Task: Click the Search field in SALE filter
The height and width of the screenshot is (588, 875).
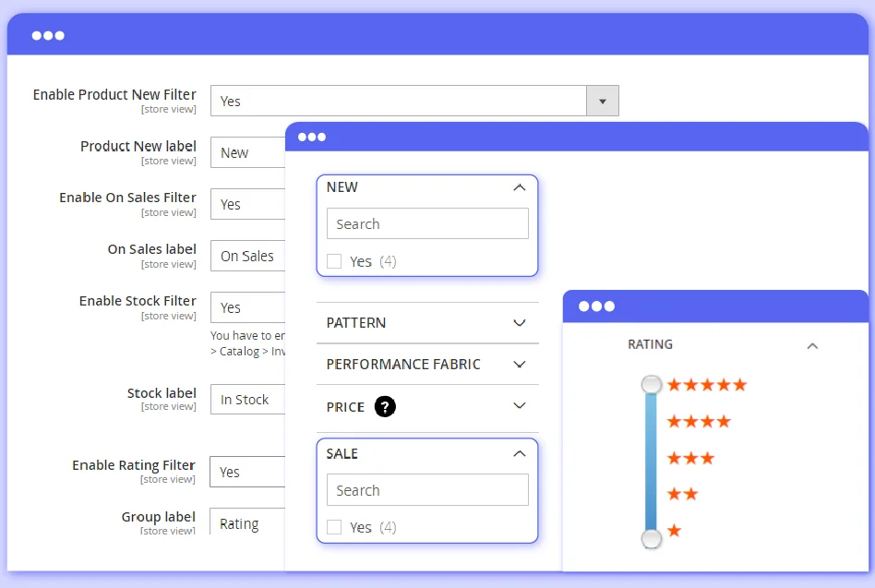Action: click(427, 490)
